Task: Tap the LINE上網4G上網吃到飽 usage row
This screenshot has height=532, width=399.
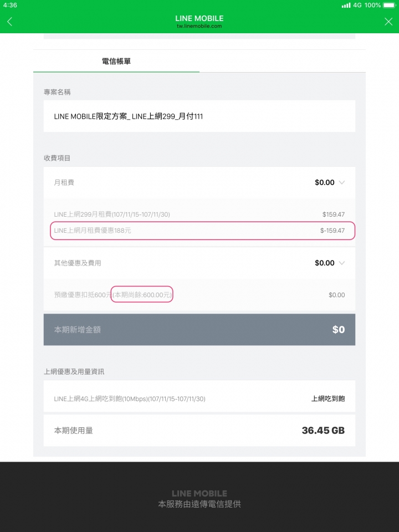Action: [x=199, y=398]
